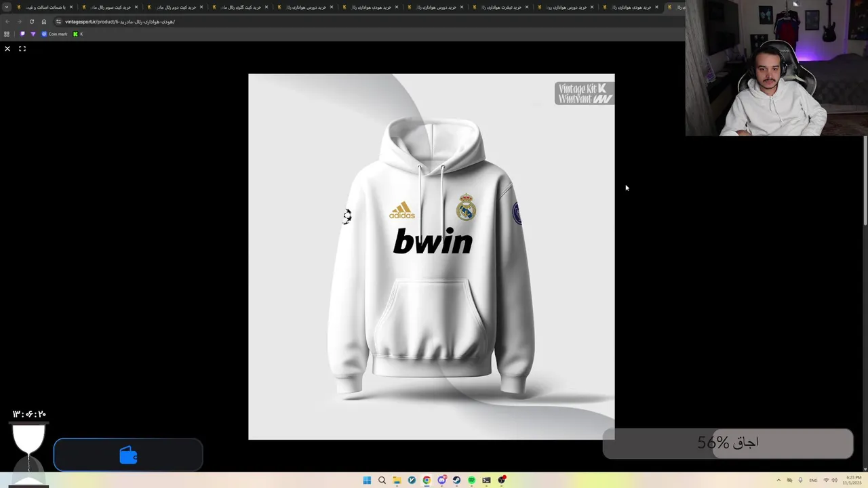
Task: Change the ENG input language
Action: (813, 480)
